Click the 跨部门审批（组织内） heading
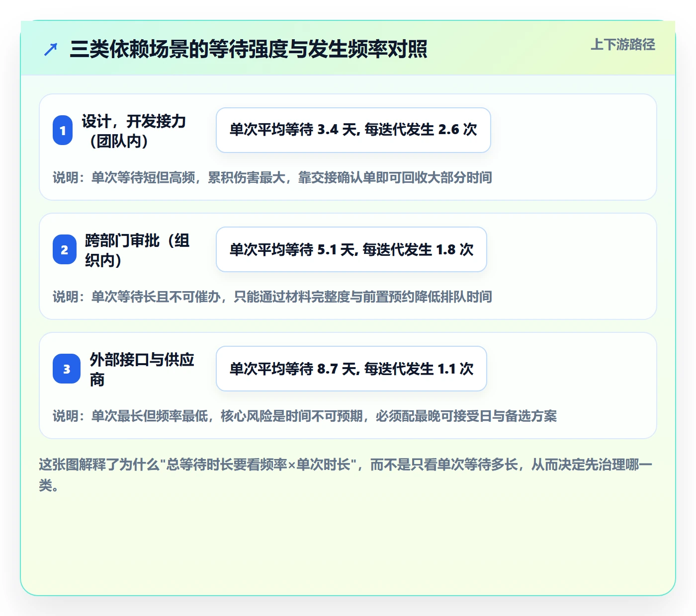Image resolution: width=696 pixels, height=616 pixels. 137,250
